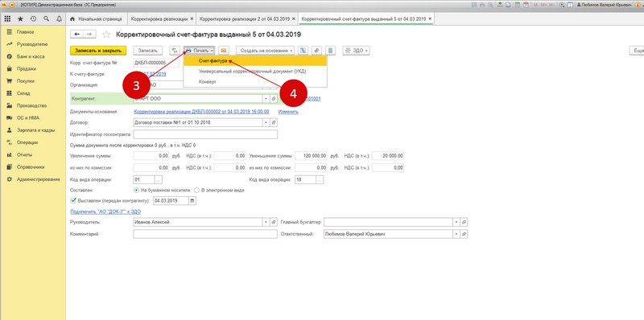Expand the Договор field dropdown arrow
Viewport: 644px width, 320px height.
coord(266,122)
